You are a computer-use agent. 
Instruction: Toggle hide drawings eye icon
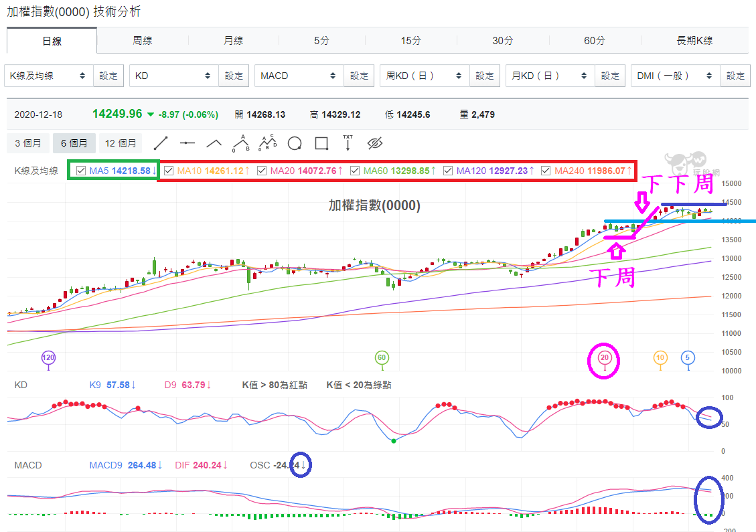374,143
